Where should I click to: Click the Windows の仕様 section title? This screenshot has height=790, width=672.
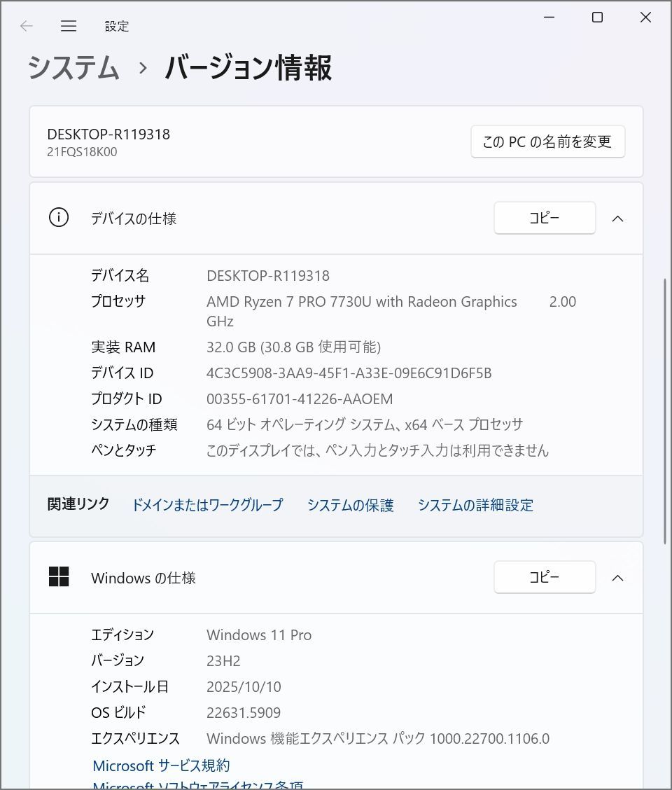143,578
